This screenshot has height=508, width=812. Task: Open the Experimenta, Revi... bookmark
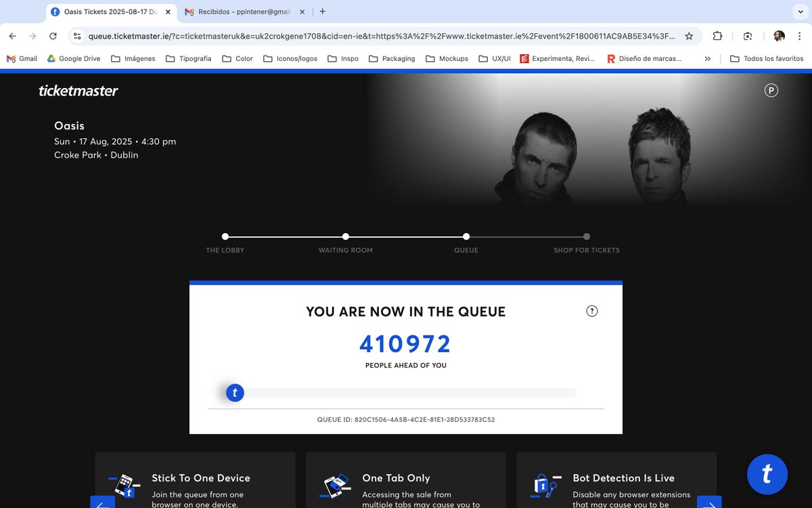[558, 58]
